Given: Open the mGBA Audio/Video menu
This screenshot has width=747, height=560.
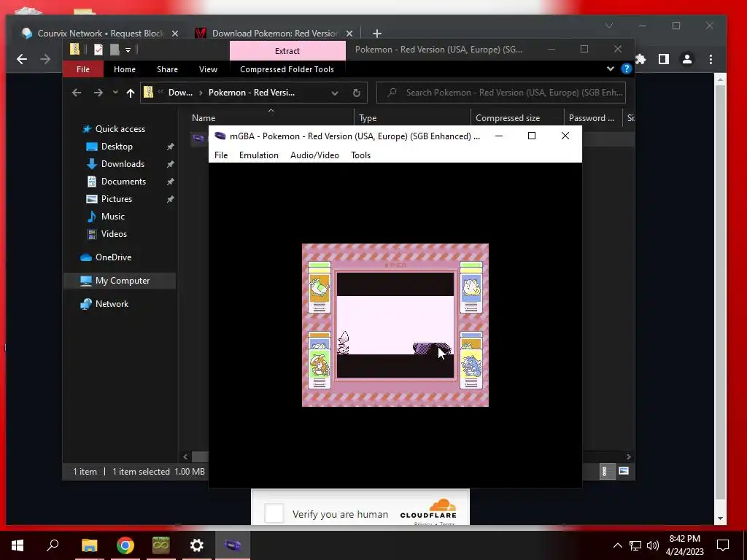Looking at the screenshot, I should [x=314, y=155].
